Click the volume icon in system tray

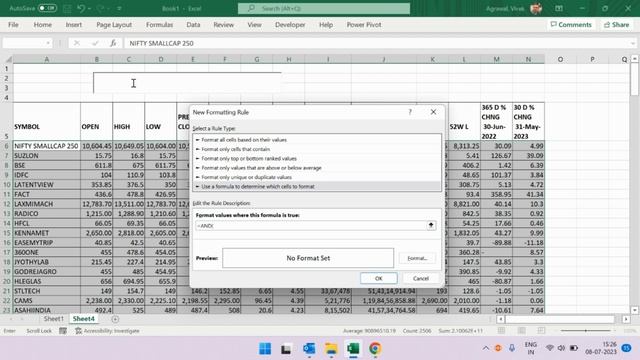562,348
